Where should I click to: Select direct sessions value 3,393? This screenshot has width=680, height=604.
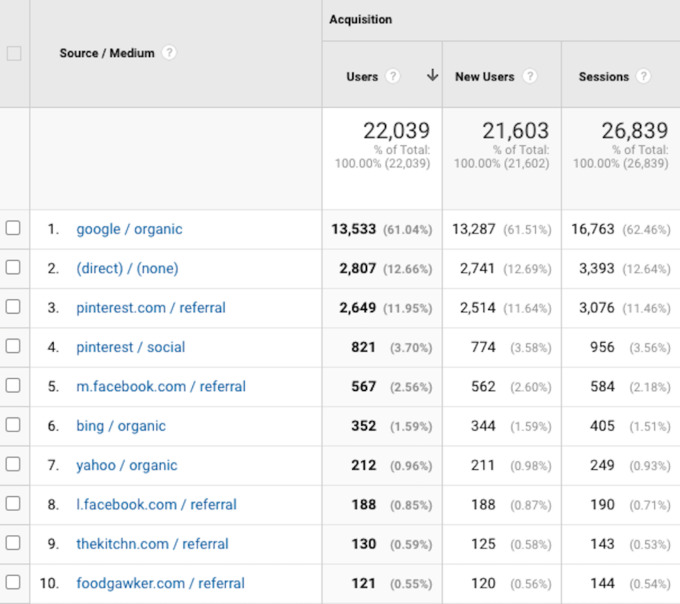click(x=597, y=268)
